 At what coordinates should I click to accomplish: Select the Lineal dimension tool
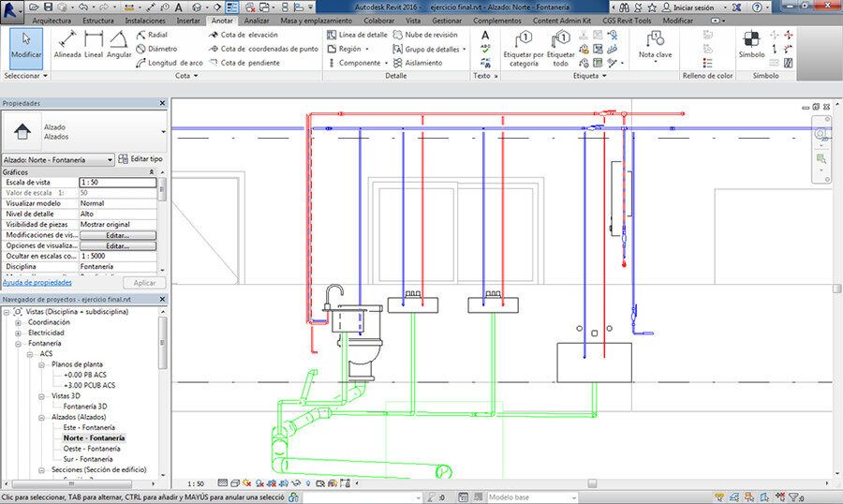pyautogui.click(x=94, y=44)
